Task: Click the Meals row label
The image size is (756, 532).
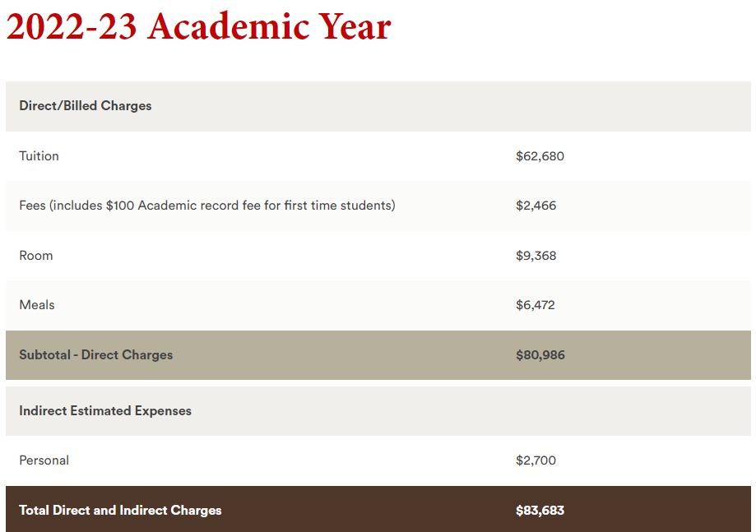Action: (x=37, y=305)
